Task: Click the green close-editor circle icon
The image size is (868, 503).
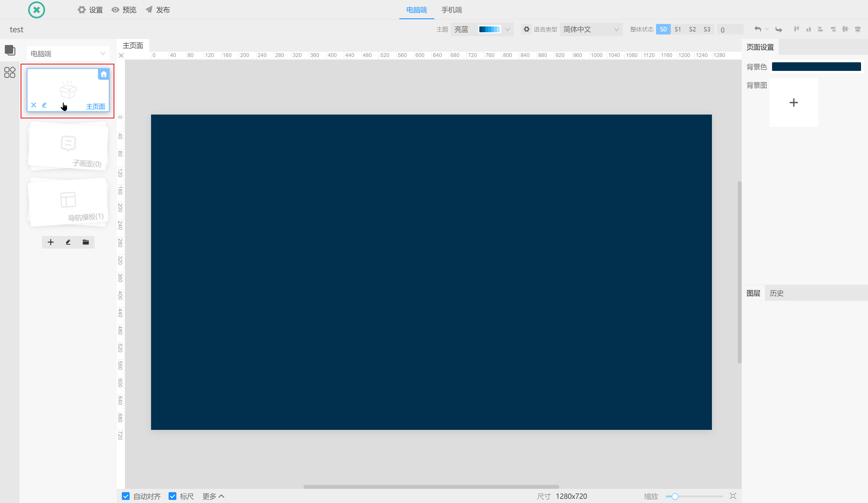Action: tap(36, 10)
